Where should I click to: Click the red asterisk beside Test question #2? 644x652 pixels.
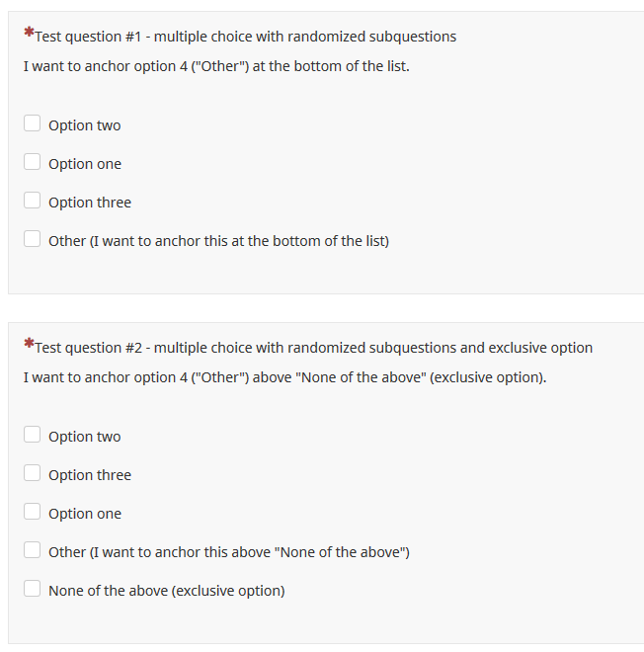click(x=29, y=344)
